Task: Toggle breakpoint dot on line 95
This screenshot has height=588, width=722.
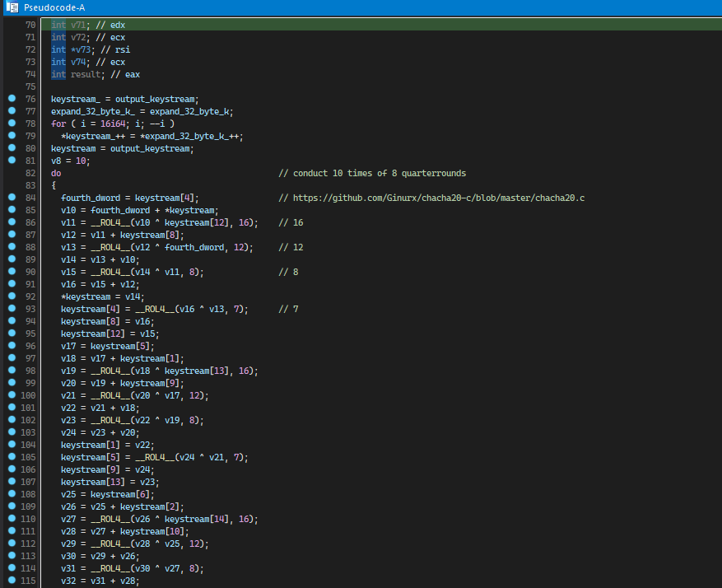Action: [x=12, y=334]
